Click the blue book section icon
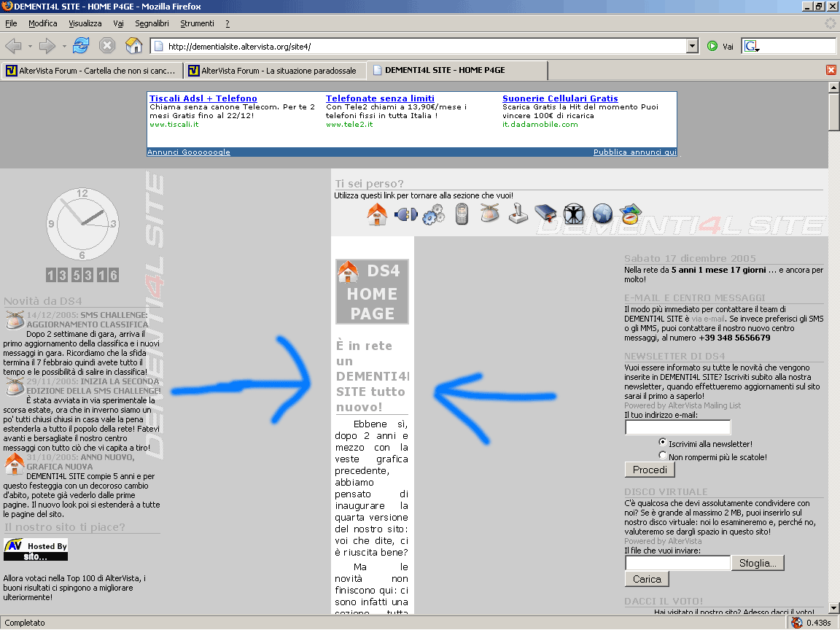 (x=545, y=214)
